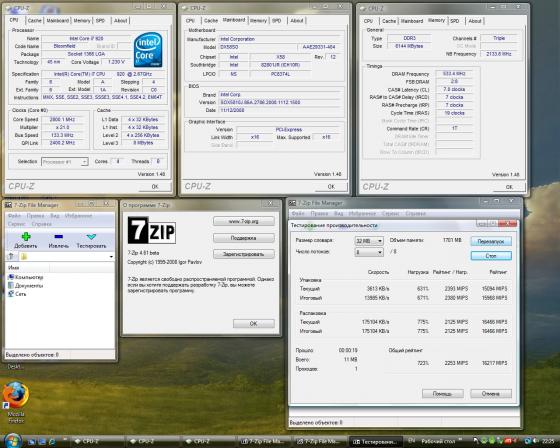The image size is (560, 448).
Task: Switch to SPD tab in left CPU-Z window
Action: point(100,21)
